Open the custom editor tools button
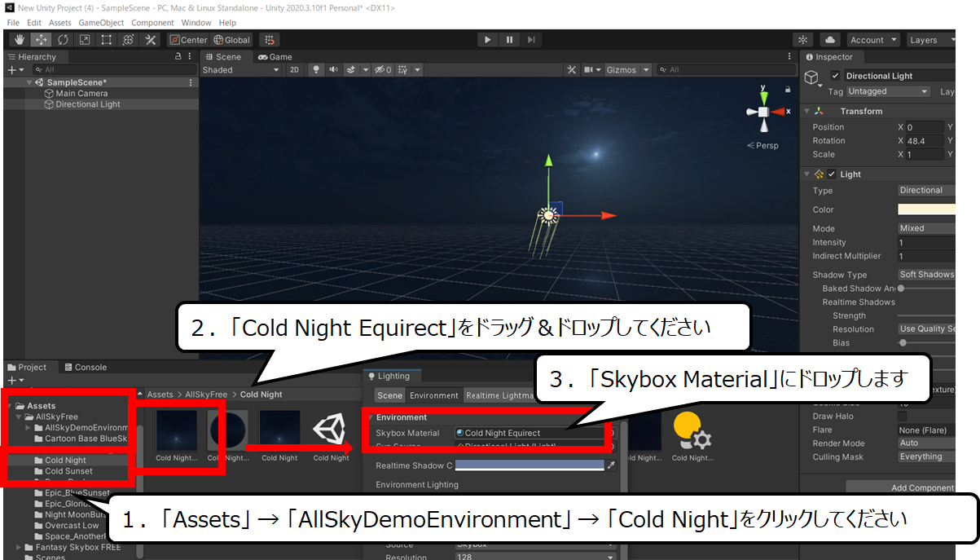This screenshot has height=560, width=980. click(151, 40)
